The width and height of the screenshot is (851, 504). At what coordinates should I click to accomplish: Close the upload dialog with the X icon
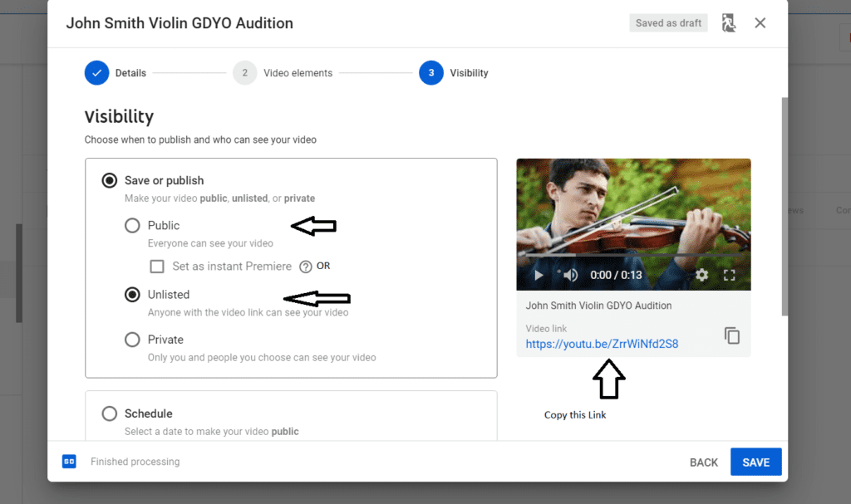(760, 23)
